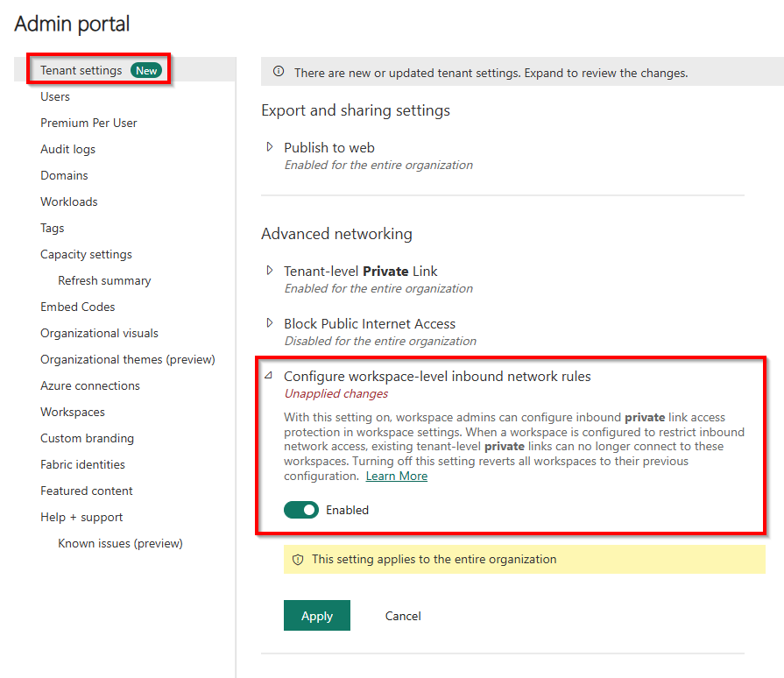784x678 pixels.
Task: Open Tenant settings in sidebar
Action: click(81, 70)
